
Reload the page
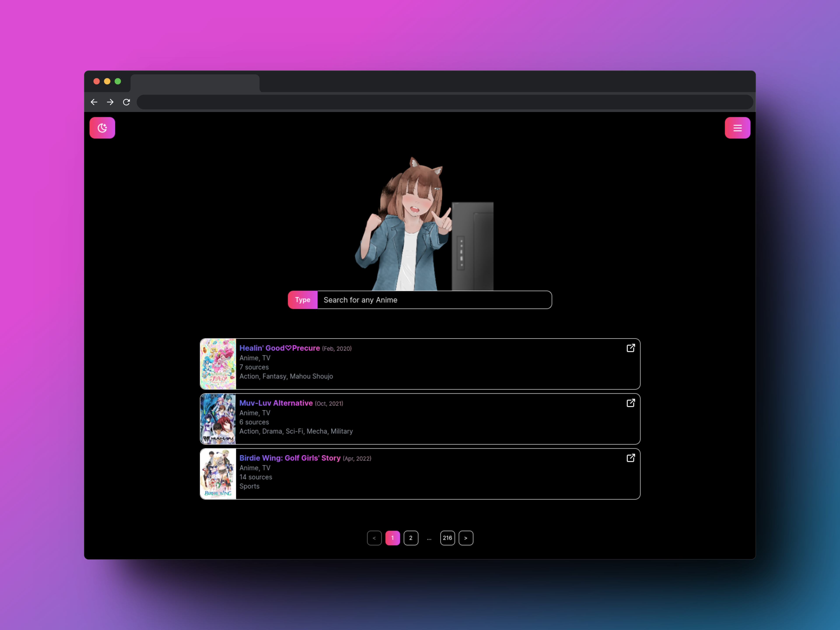[126, 102]
